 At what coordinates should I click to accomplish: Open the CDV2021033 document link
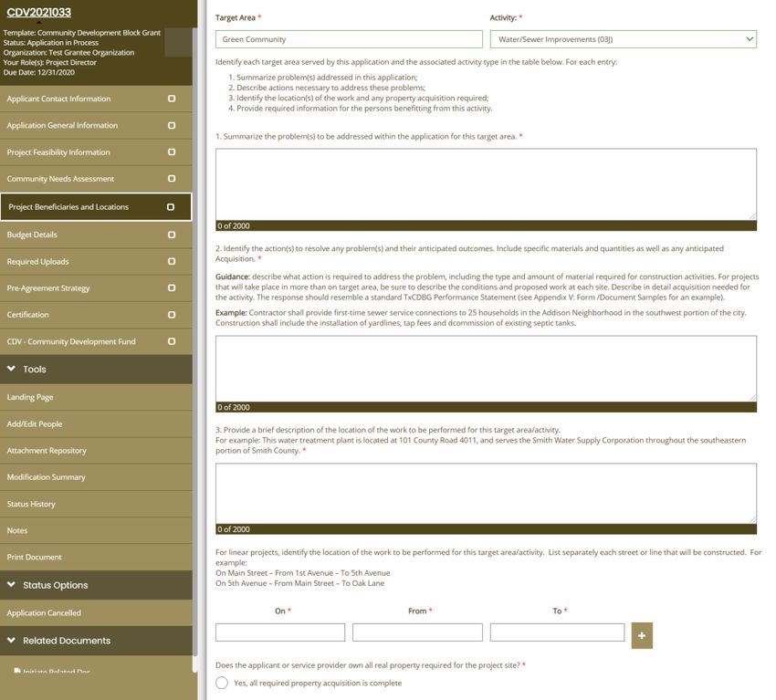[x=38, y=12]
